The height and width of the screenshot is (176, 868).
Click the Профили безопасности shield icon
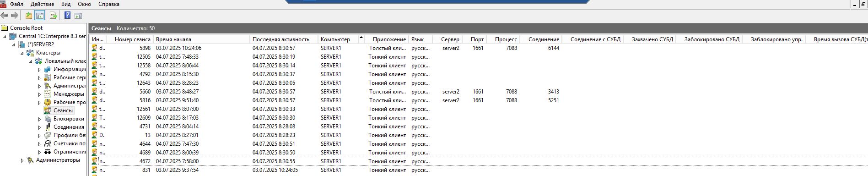(48, 135)
